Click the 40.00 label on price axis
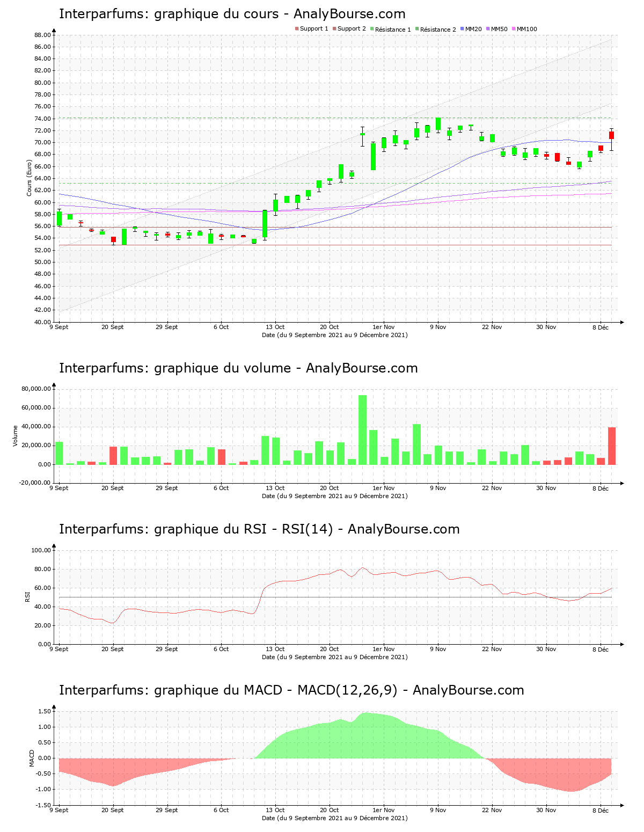This screenshot has width=644, height=832. 43,322
